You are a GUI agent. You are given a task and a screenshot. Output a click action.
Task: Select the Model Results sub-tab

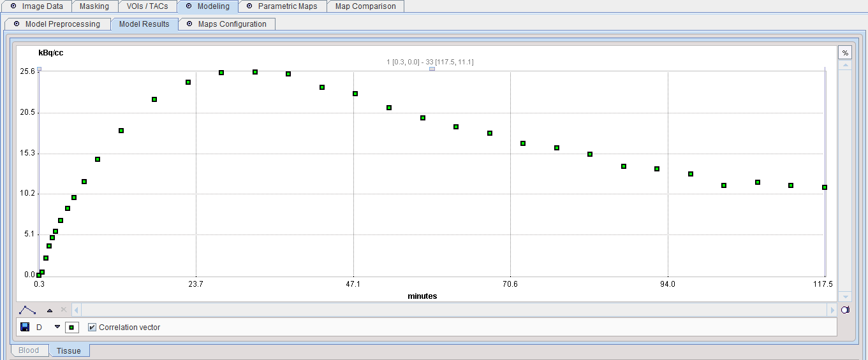point(144,24)
